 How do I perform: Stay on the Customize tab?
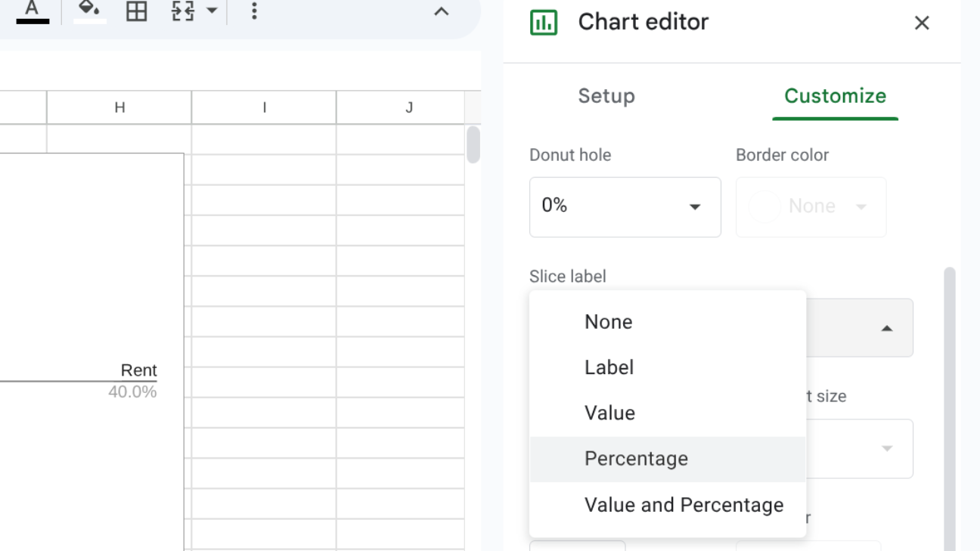(x=835, y=96)
